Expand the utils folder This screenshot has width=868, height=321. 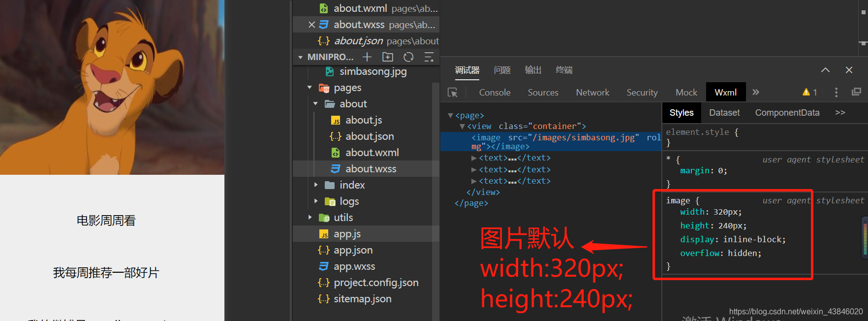tap(310, 218)
